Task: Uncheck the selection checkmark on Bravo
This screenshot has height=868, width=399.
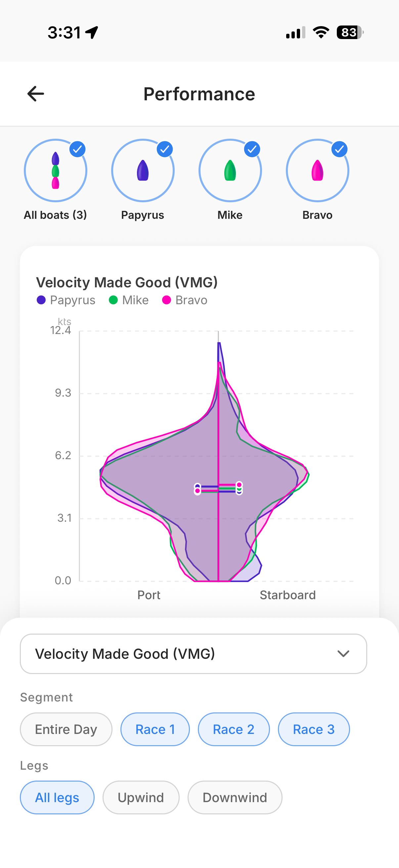Action: [x=339, y=149]
